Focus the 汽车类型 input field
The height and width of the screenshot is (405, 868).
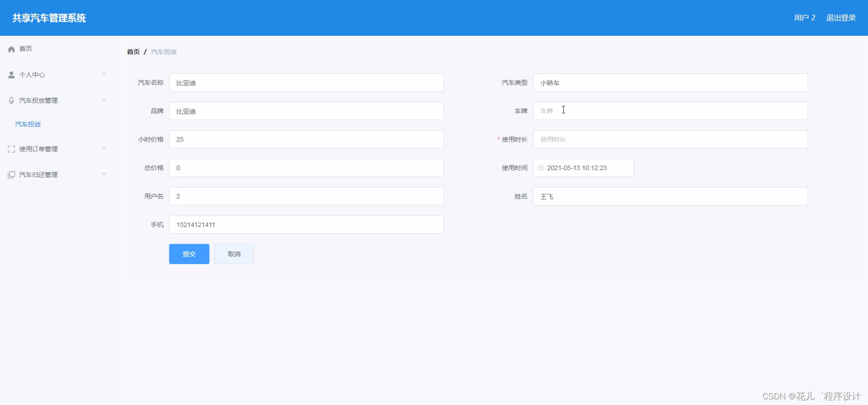pyautogui.click(x=670, y=83)
